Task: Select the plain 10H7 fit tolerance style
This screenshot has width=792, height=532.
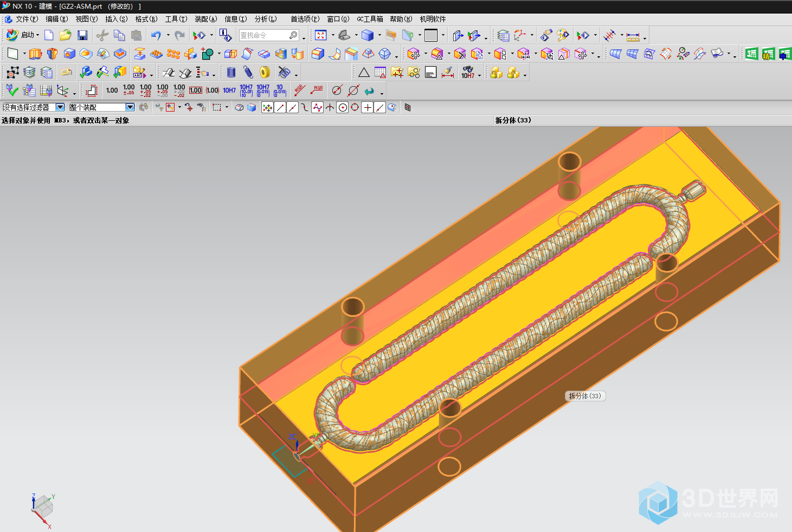Action: coord(229,90)
